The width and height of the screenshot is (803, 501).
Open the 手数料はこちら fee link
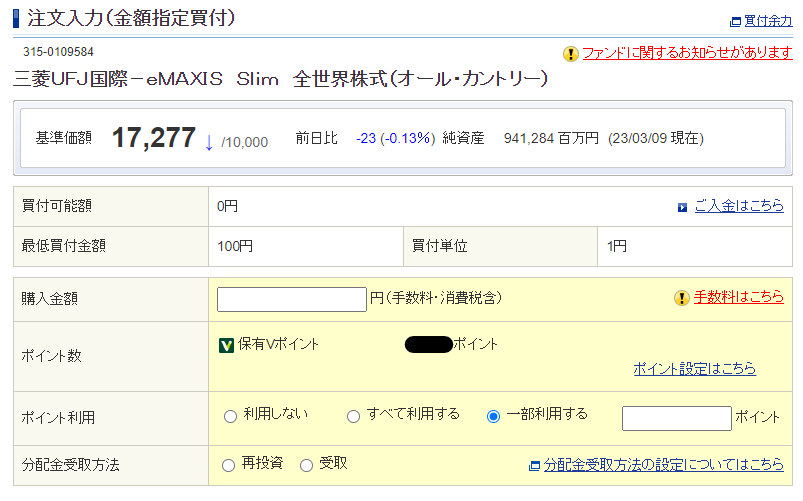pos(738,297)
